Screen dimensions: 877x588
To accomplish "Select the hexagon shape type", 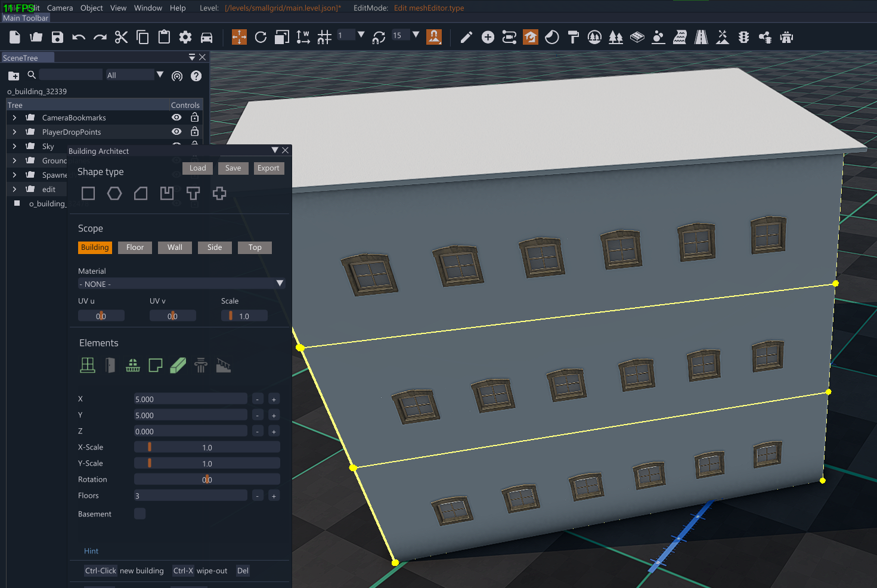I will pyautogui.click(x=114, y=193).
